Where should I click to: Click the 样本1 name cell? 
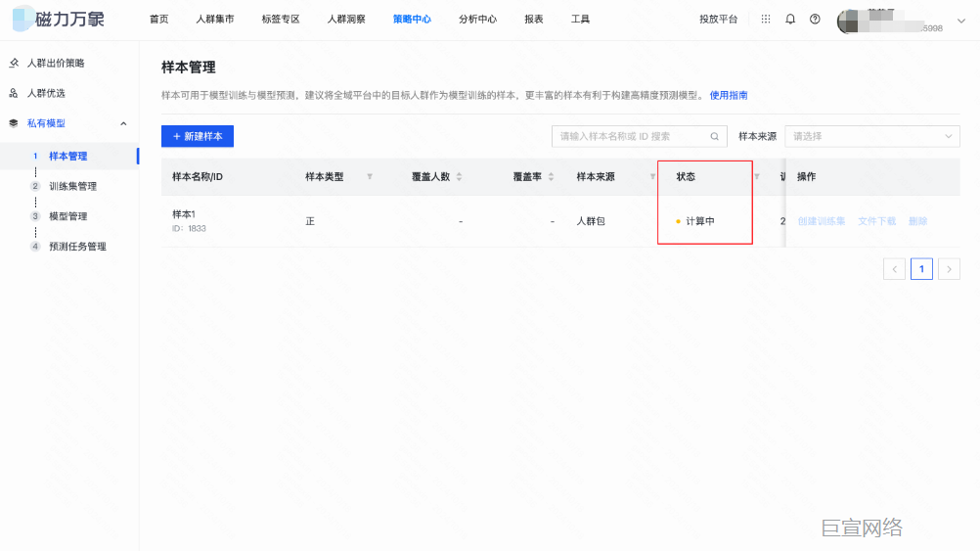[184, 214]
